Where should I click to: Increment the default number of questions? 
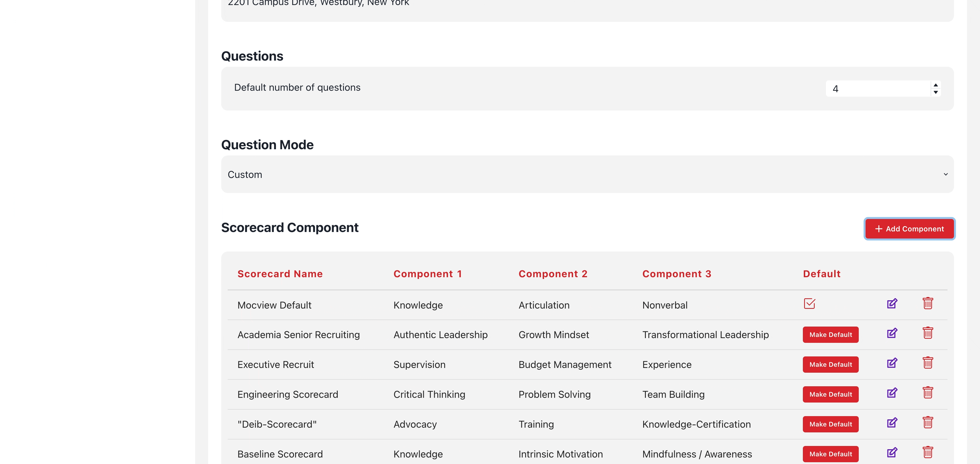coord(936,85)
